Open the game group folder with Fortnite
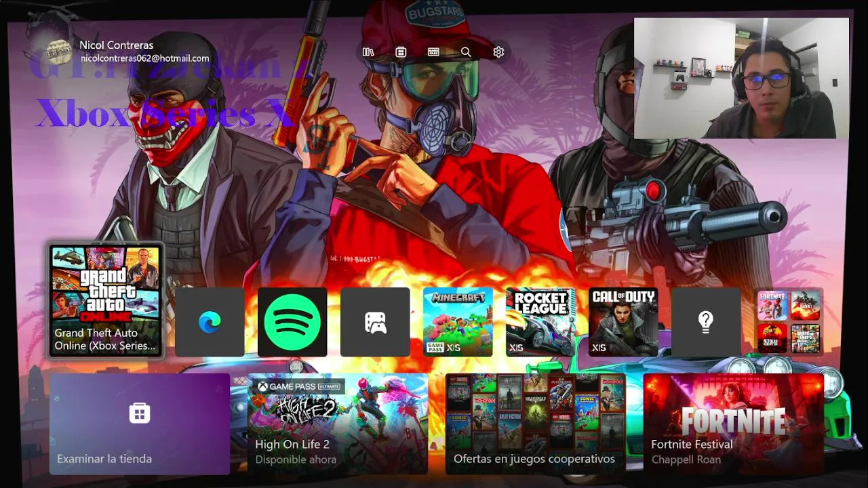The height and width of the screenshot is (488, 868). (789, 322)
